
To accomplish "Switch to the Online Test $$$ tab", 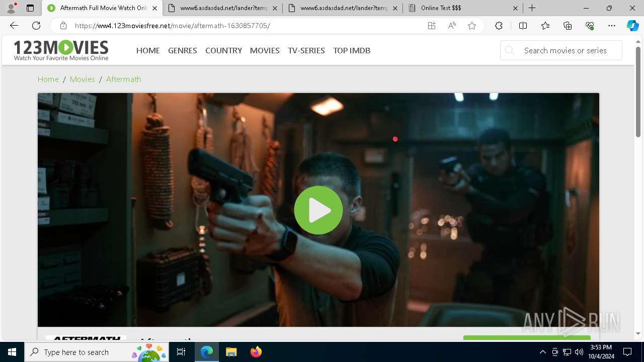I will tap(463, 8).
